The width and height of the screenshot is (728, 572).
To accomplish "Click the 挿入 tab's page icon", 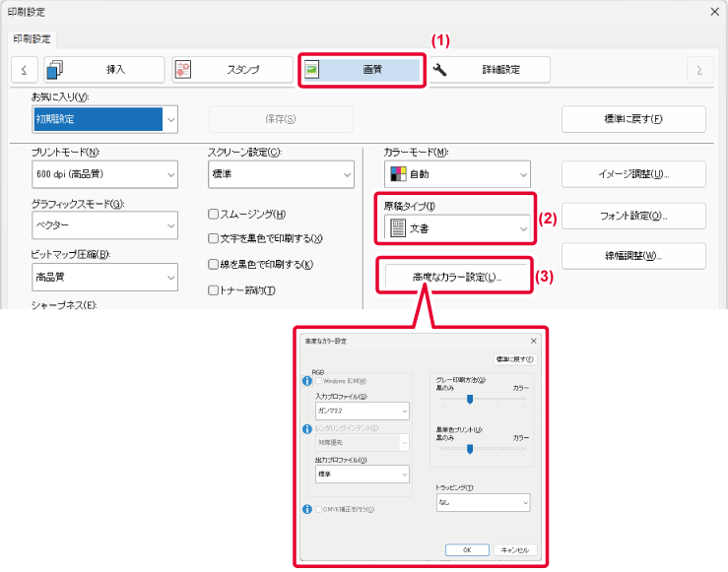I will 55,70.
